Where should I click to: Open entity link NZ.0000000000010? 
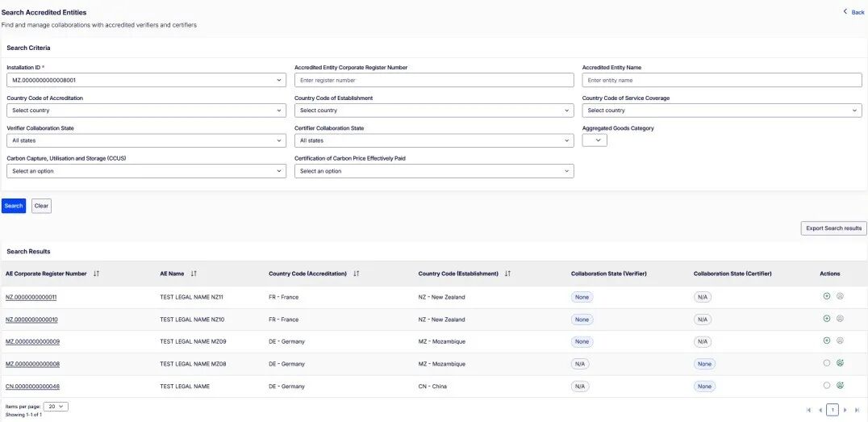coord(31,320)
